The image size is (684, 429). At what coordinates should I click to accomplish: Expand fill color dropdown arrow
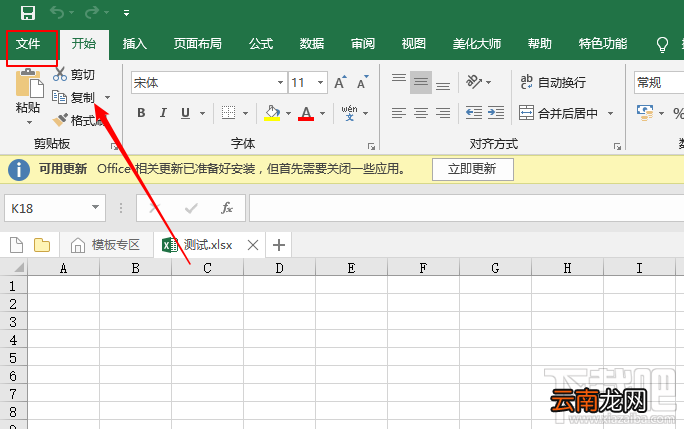[x=288, y=113]
